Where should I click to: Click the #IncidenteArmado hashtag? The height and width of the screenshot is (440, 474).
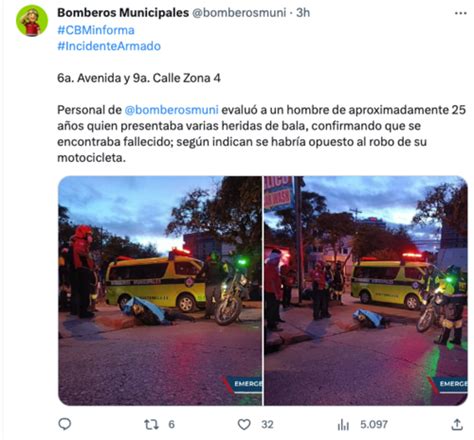coord(109,46)
